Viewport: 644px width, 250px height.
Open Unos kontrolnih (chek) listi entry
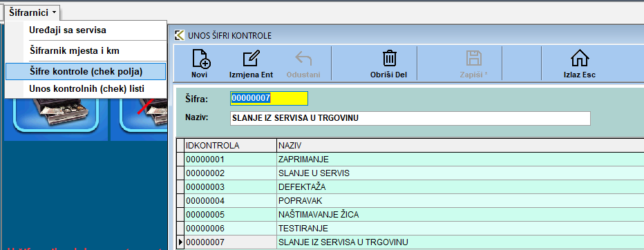(86, 88)
